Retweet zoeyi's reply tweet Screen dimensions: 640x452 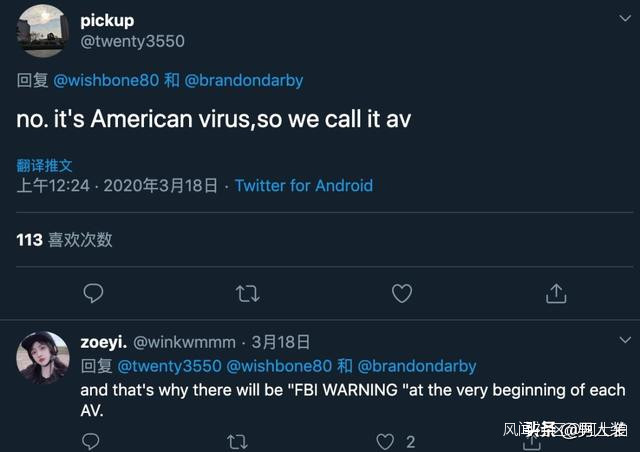click(238, 441)
